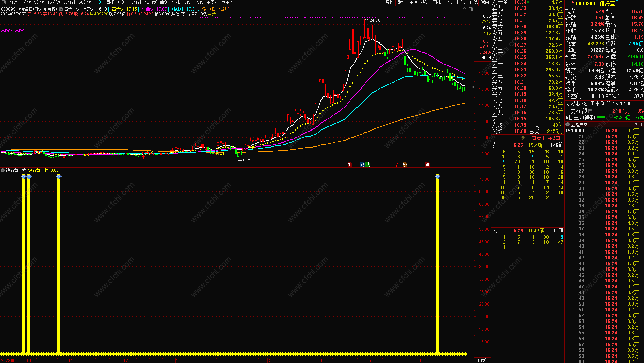644x363 pixels.
Task: Click the 7.17 low price label
Action: coord(246,161)
